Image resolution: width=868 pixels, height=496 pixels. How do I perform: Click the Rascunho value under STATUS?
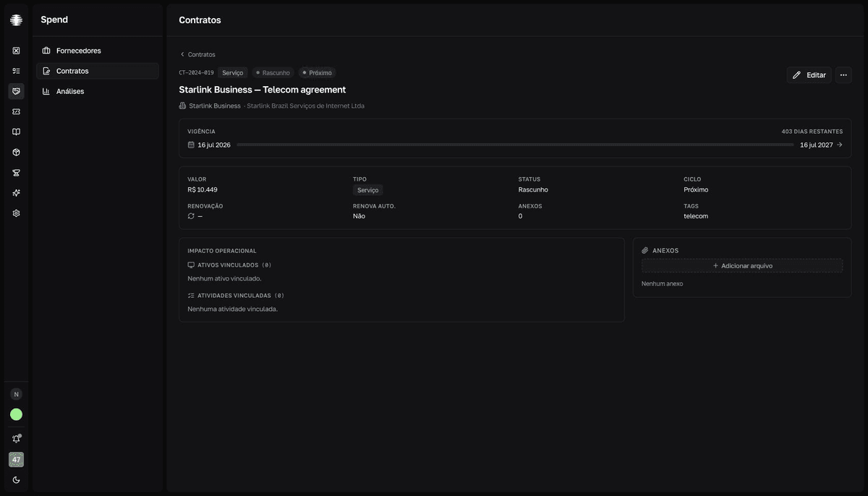(x=533, y=189)
